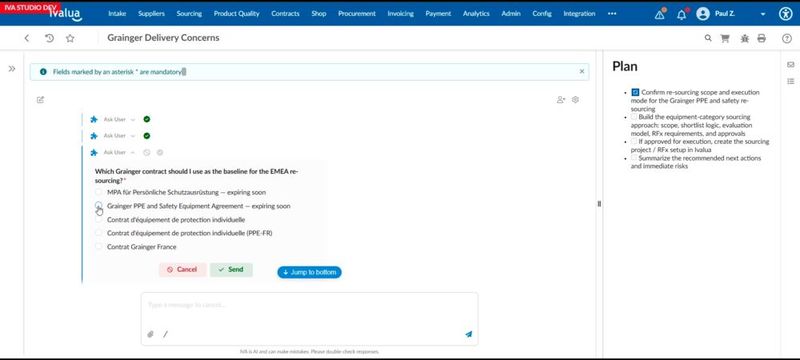Open the Payment menu
Image resolution: width=800 pixels, height=360 pixels.
pyautogui.click(x=438, y=14)
